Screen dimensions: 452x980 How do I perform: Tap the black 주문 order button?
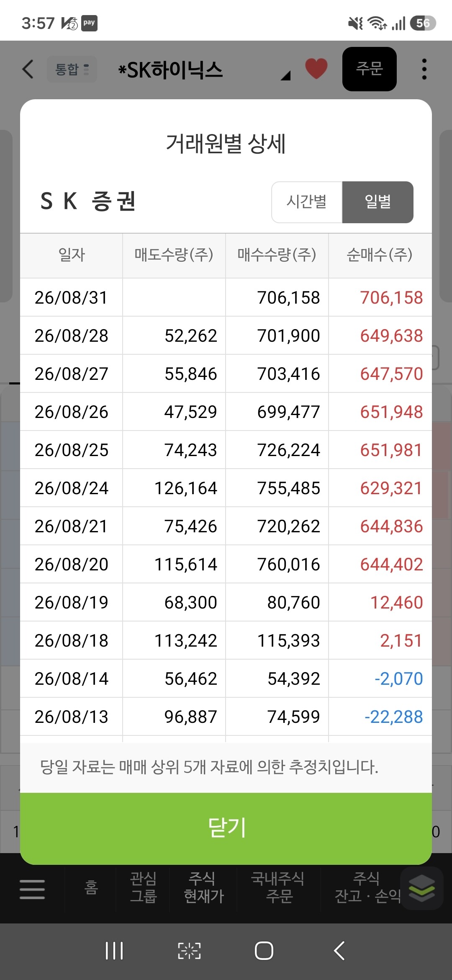pos(370,69)
